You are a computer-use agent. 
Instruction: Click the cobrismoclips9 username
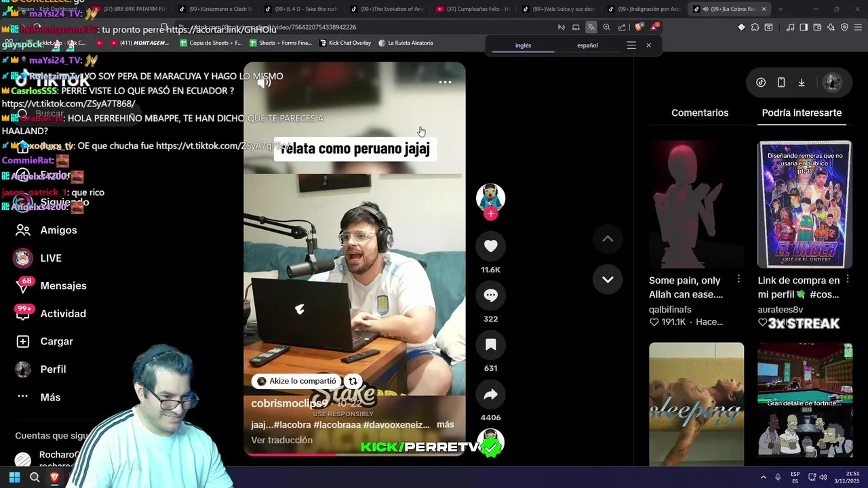[x=290, y=403]
